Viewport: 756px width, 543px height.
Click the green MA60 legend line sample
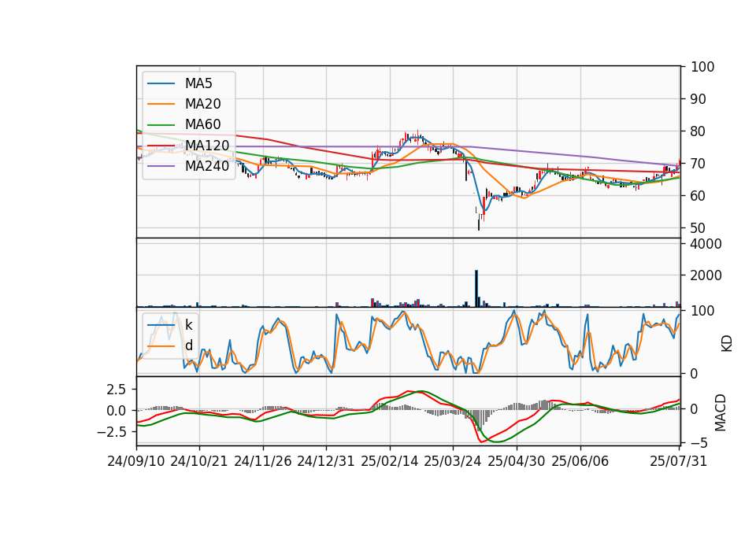coord(161,125)
